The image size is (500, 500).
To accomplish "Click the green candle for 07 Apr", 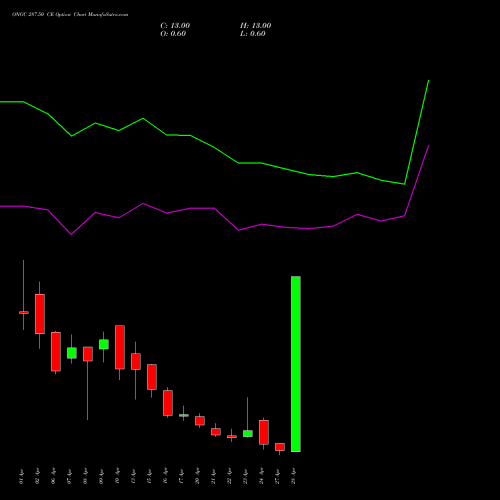I will 72,353.
